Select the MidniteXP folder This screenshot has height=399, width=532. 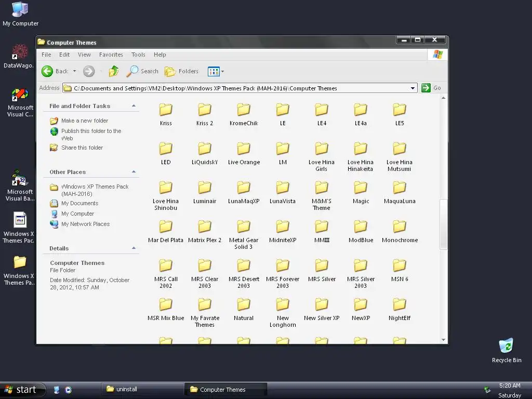pyautogui.click(x=282, y=232)
